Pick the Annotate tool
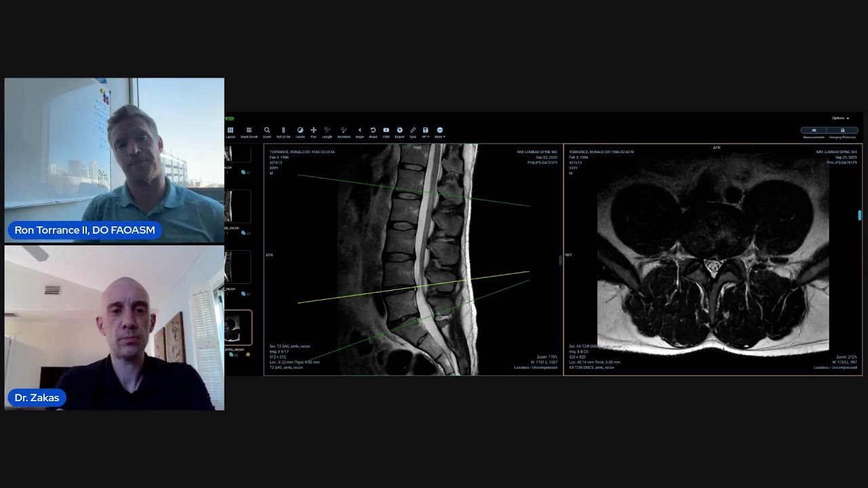The image size is (868, 488). pyautogui.click(x=344, y=131)
